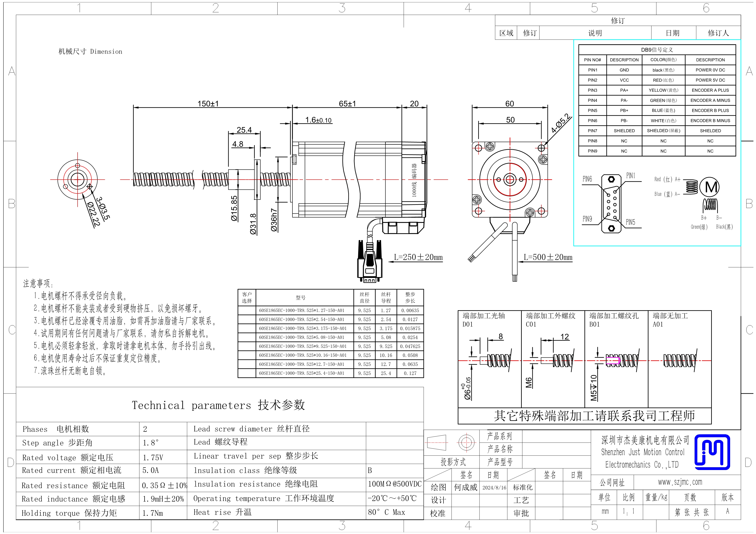Click the DB9 plug drawn on motor cable

(x=369, y=261)
